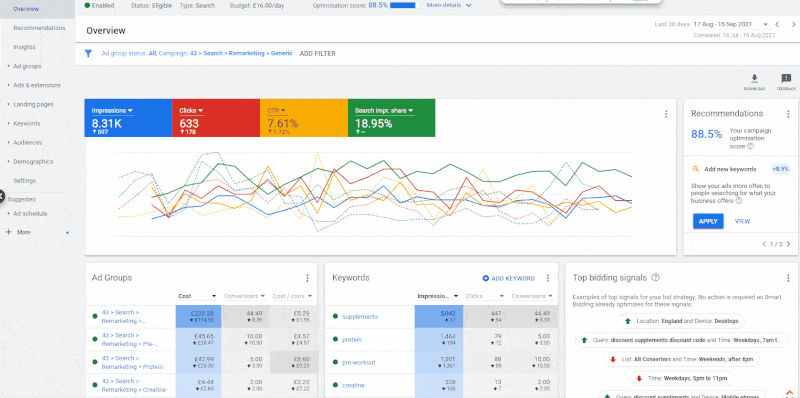This screenshot has width=800, height=398.
Task: Click help icon beside campaign optimisation score
Action: 750,146
